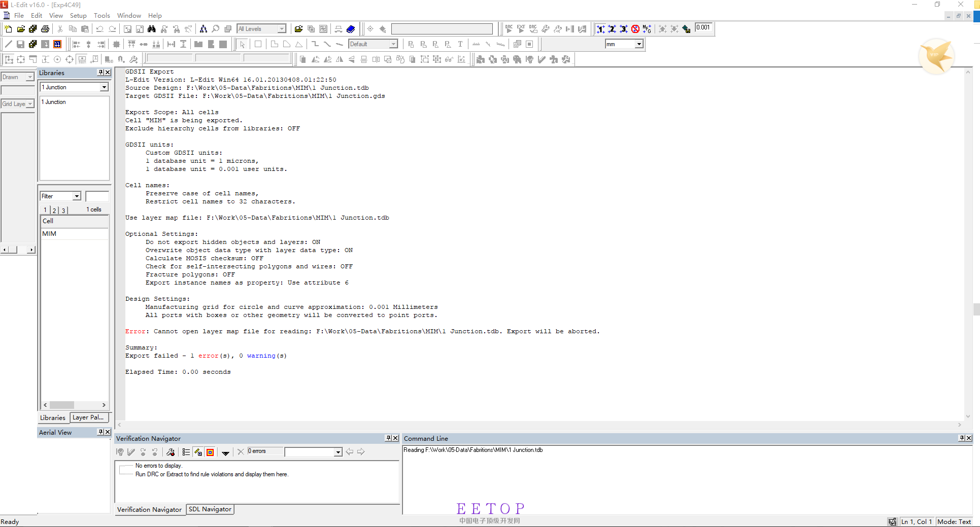
Task: Open the Setup menu
Action: tap(78, 16)
